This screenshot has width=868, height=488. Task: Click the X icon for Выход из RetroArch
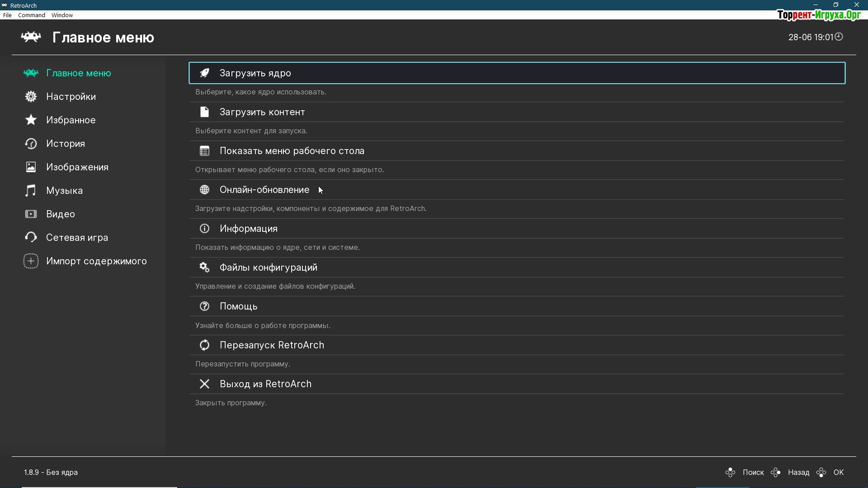point(204,384)
